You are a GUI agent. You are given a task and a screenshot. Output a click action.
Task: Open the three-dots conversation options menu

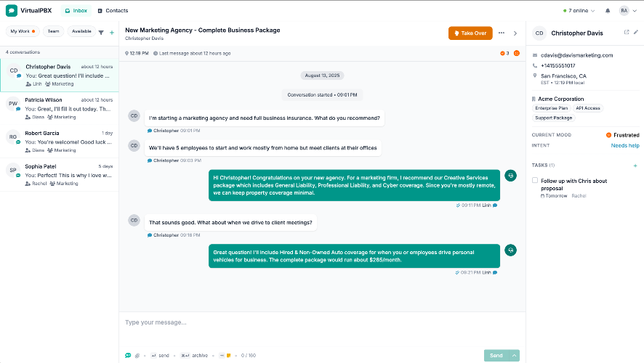(x=501, y=33)
